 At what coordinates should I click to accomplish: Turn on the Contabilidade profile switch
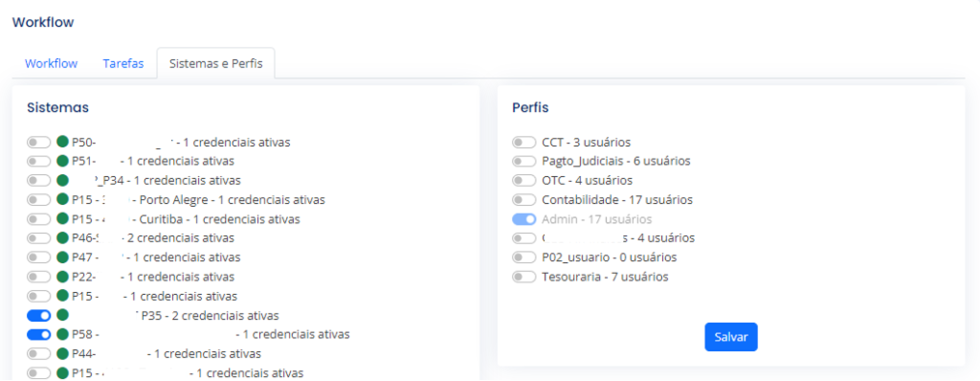click(x=523, y=200)
